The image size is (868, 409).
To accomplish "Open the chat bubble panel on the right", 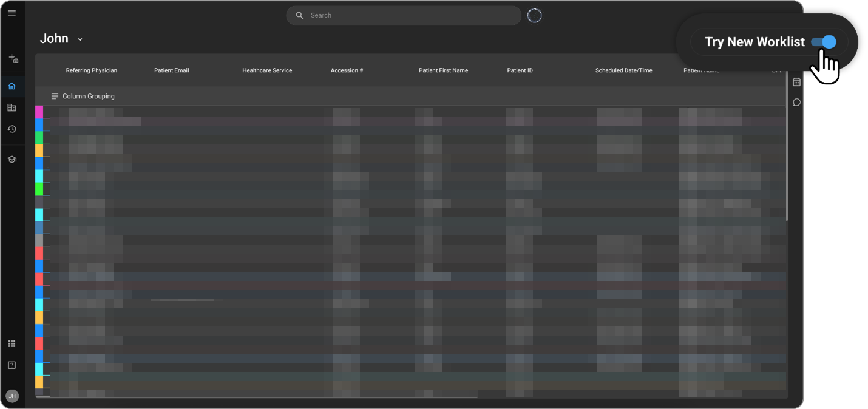I will tap(796, 102).
